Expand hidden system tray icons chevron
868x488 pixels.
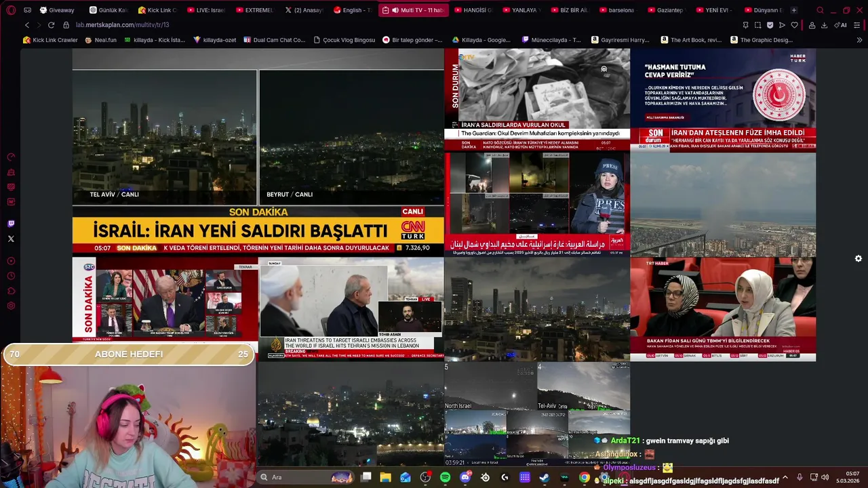pyautogui.click(x=785, y=477)
